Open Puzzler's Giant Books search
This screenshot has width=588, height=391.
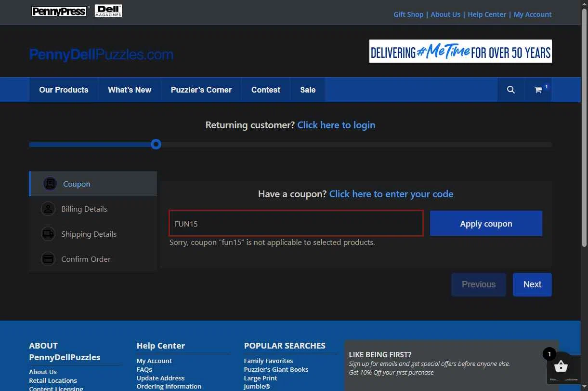pos(276,369)
